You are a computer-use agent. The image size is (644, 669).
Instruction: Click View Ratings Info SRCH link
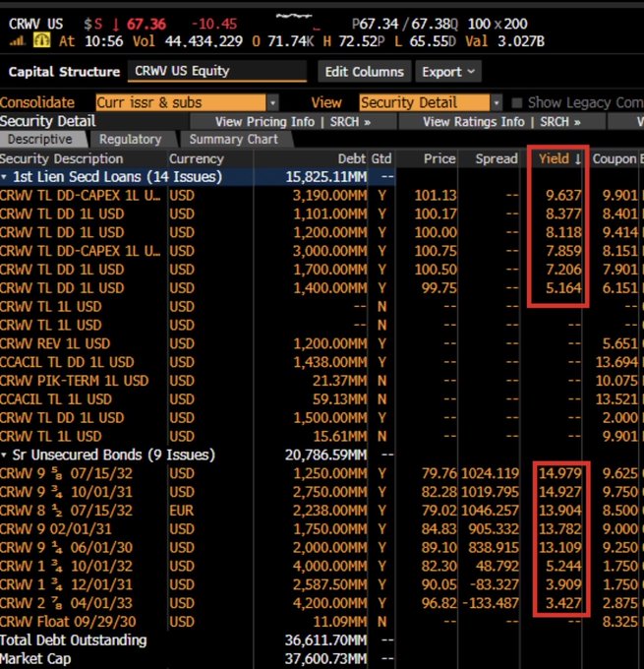point(501,122)
